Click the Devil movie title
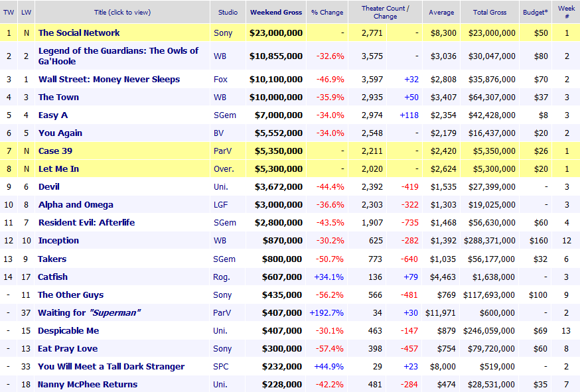The height and width of the screenshot is (392, 580). coord(49,187)
